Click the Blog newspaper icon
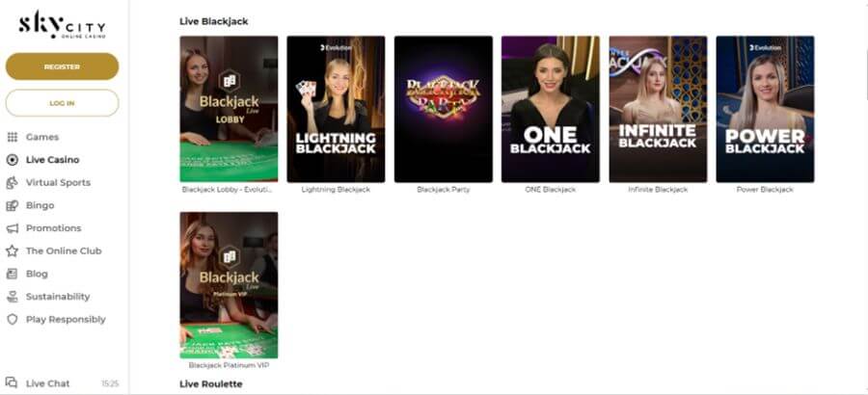The height and width of the screenshot is (395, 868). (x=13, y=274)
